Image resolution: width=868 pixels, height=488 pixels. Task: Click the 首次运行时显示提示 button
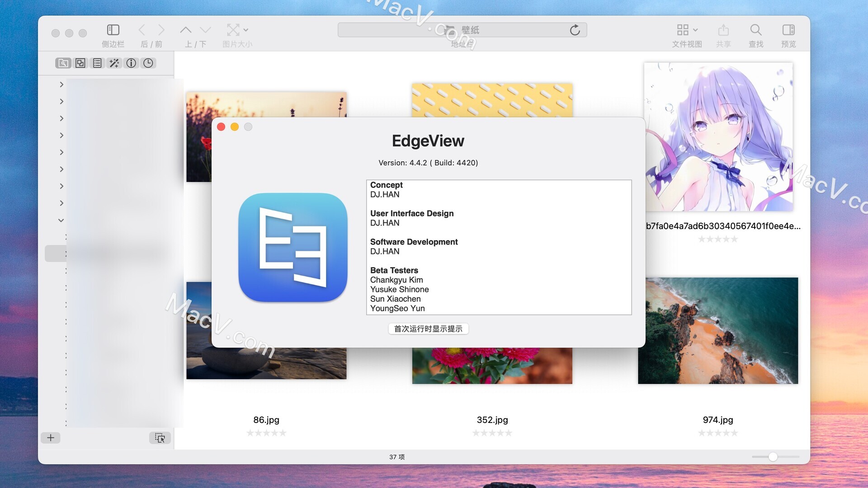click(428, 328)
